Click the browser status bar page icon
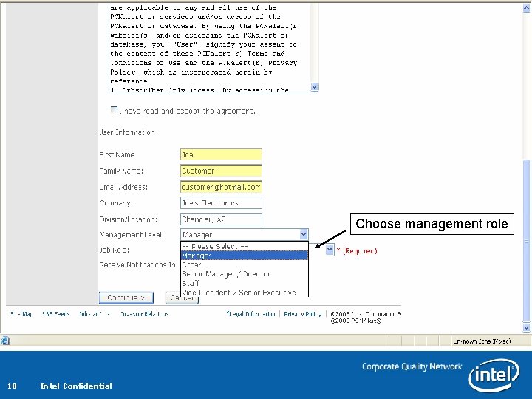 coord(5,341)
